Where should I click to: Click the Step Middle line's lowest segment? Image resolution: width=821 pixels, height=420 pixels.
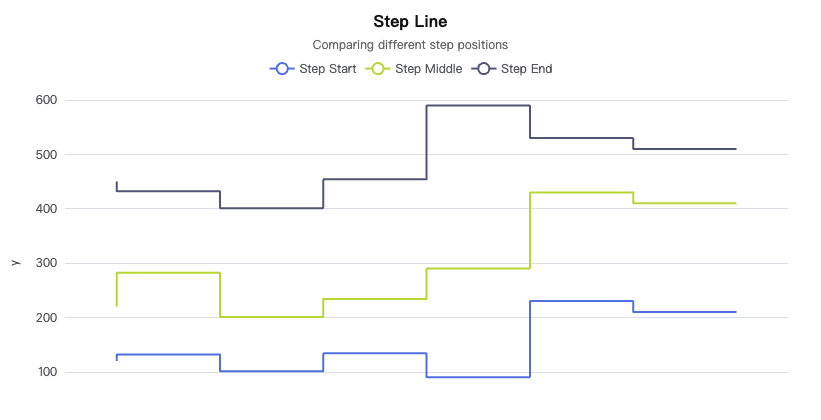(x=271, y=317)
